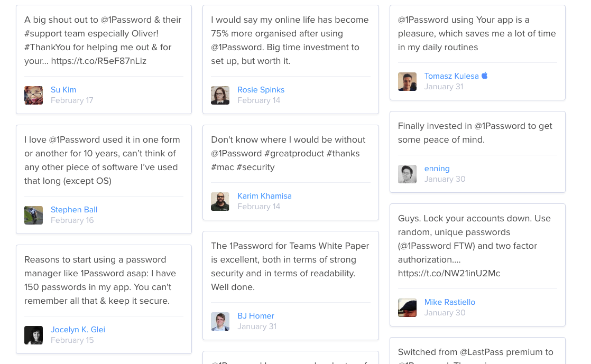Open Stephen Ball's profile link
This screenshot has width=591, height=364.
point(74,210)
